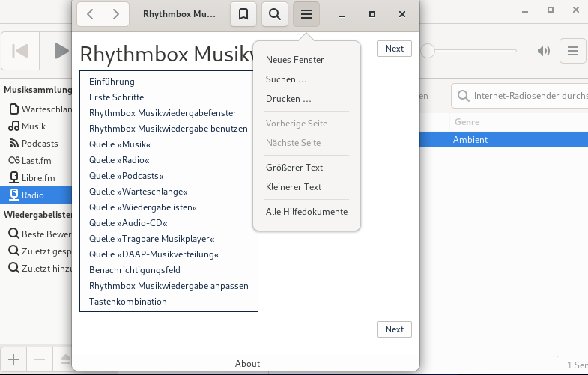Open the Einführung help topic
Image resolution: width=588 pixels, height=375 pixels.
pos(112,82)
